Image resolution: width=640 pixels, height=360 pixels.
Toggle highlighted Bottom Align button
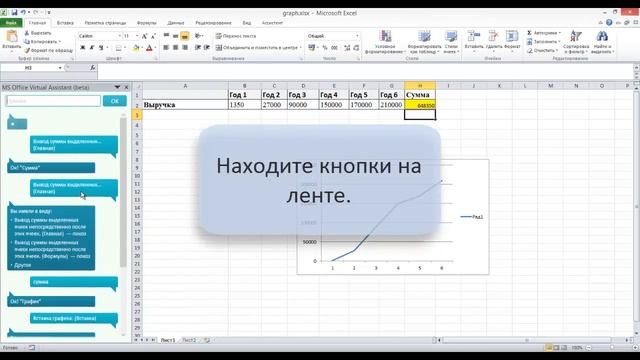tap(184, 36)
